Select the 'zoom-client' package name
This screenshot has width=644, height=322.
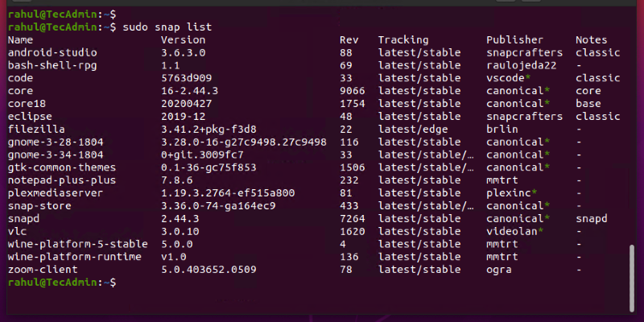point(43,270)
